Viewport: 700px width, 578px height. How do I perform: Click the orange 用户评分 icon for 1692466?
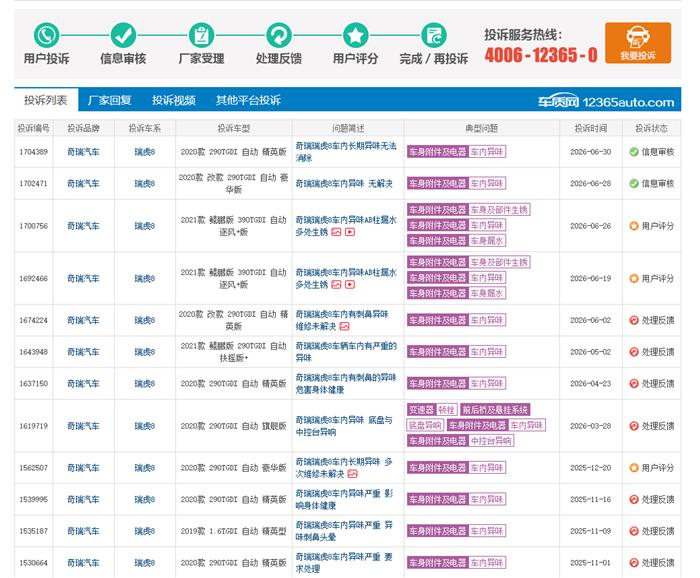click(634, 279)
